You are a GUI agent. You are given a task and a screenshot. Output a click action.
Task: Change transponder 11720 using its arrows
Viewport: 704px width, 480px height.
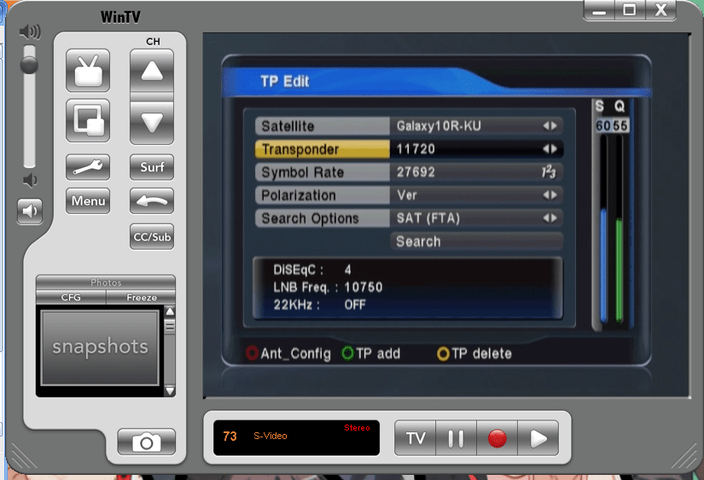(550, 149)
